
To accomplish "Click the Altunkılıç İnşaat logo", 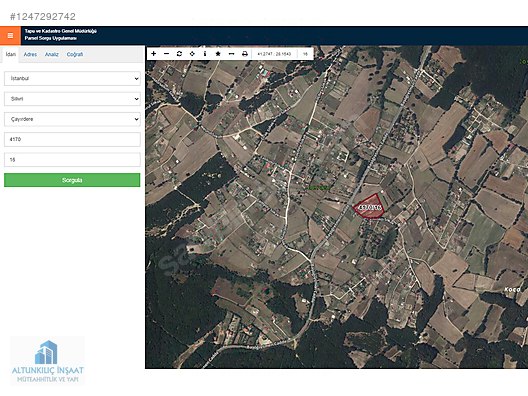I will [x=47, y=360].
